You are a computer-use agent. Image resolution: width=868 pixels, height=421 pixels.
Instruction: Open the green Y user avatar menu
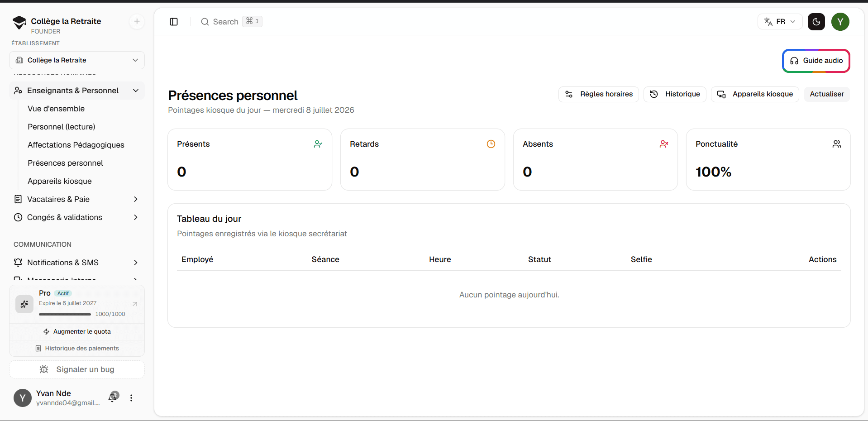[840, 22]
